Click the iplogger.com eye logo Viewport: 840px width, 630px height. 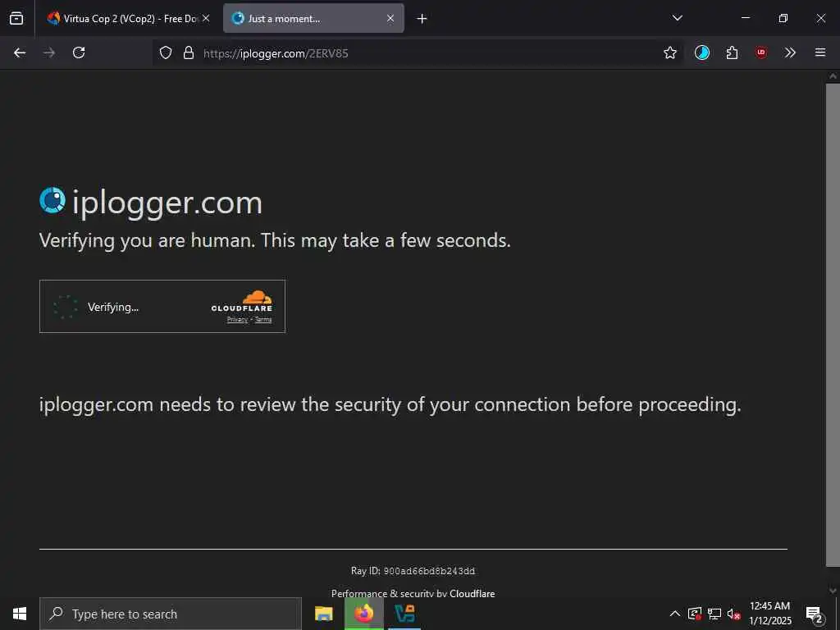(52, 200)
